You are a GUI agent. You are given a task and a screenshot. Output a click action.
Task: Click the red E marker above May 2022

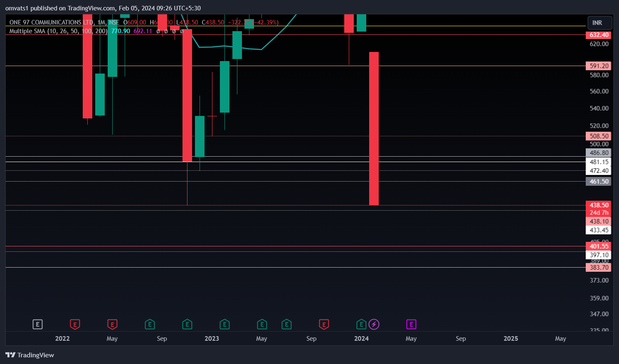point(112,324)
